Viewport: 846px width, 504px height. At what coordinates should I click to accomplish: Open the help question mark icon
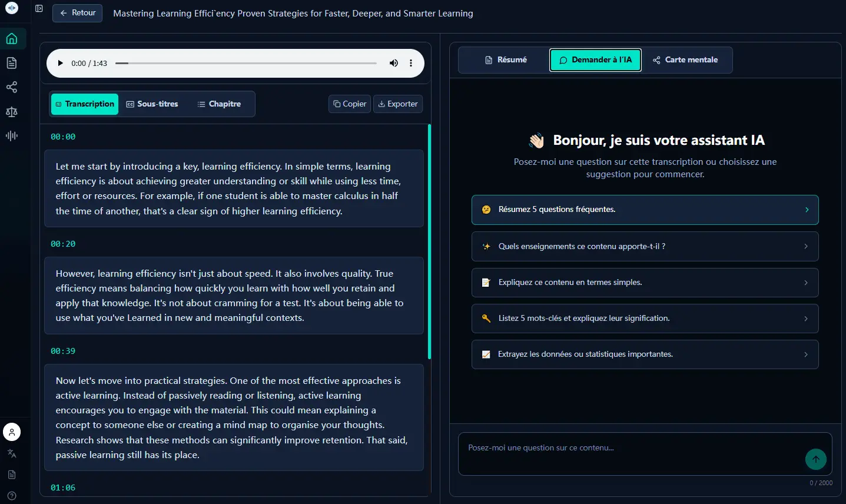point(12,496)
